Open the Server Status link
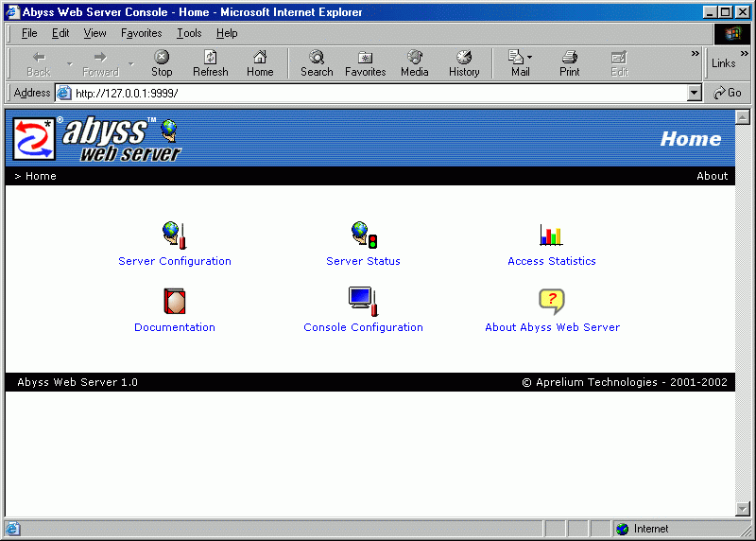This screenshot has height=541, width=756. point(363,261)
